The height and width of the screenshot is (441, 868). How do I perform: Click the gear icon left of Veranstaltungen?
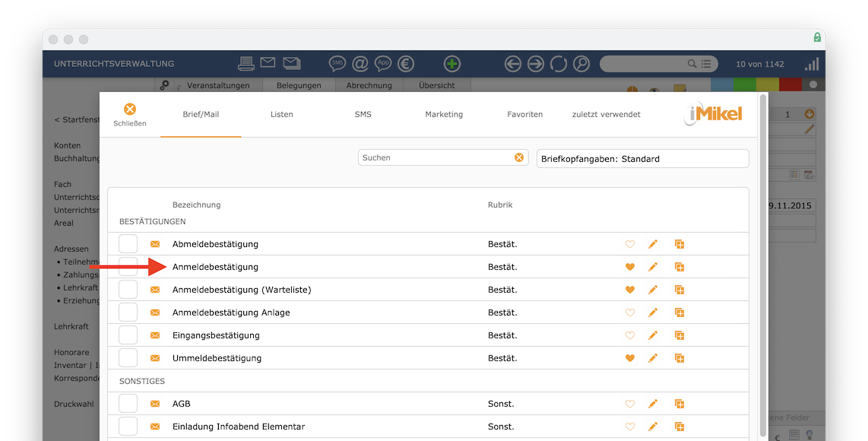pyautogui.click(x=164, y=84)
